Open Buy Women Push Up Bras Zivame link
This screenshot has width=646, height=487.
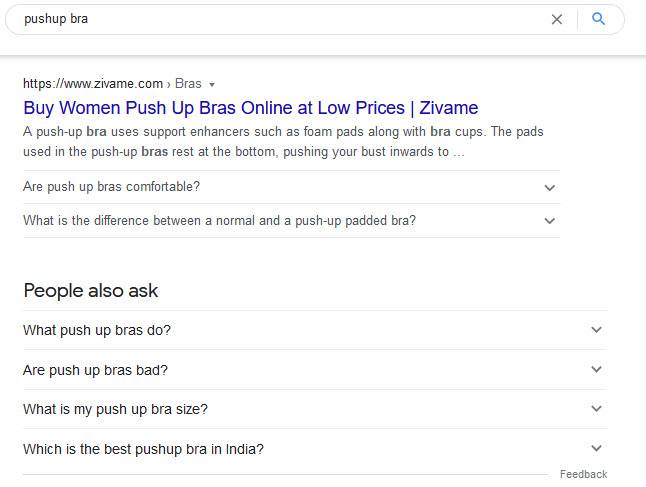tap(250, 108)
